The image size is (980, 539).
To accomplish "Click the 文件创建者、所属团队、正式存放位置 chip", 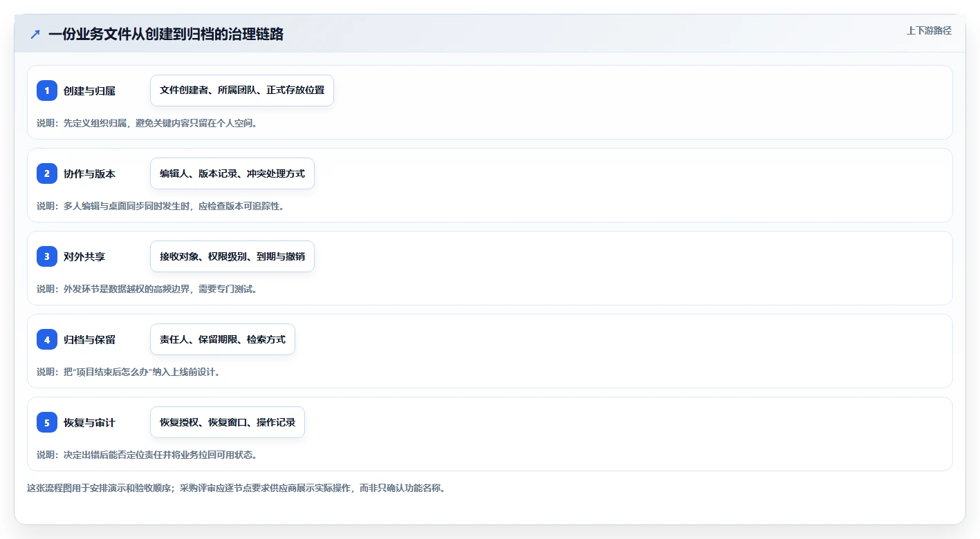I will click(x=242, y=91).
